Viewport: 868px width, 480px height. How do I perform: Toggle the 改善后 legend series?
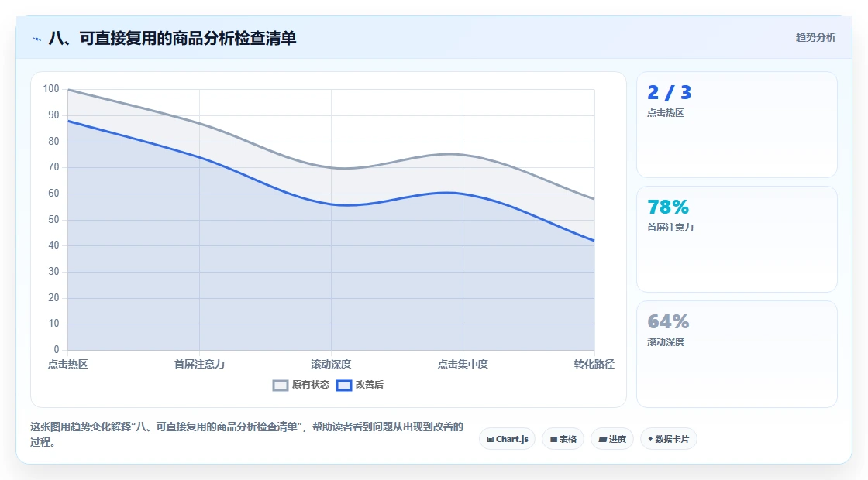pos(360,385)
